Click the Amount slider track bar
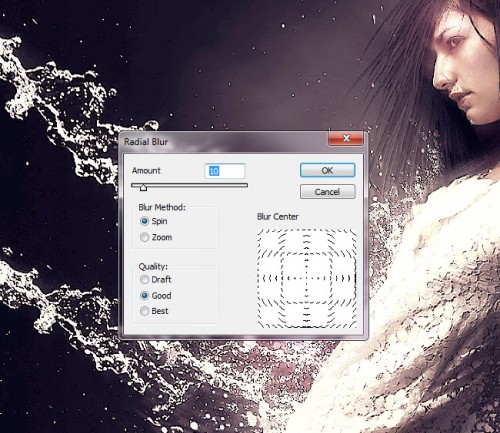 tap(189, 185)
